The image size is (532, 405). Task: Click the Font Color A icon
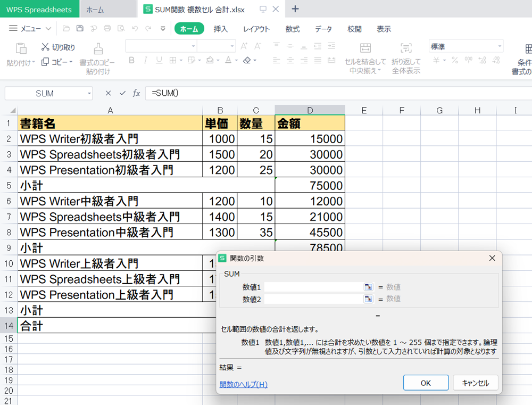228,61
